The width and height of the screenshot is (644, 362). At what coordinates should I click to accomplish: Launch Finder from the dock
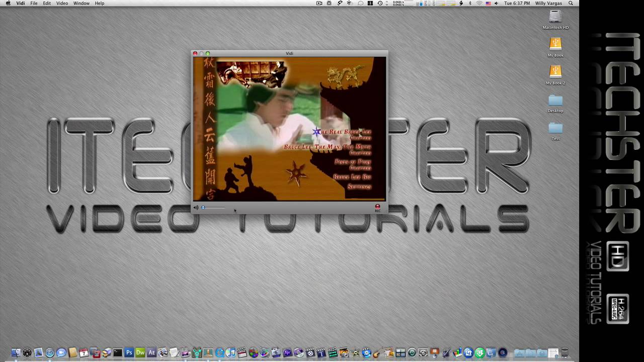click(x=16, y=353)
